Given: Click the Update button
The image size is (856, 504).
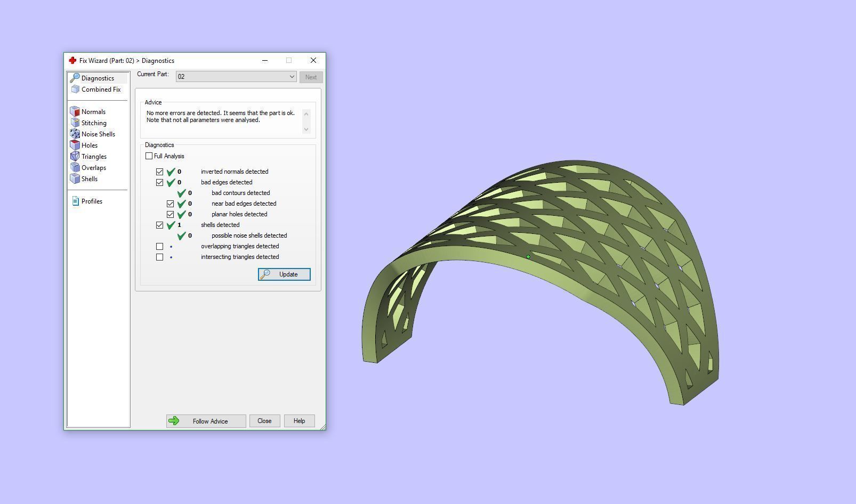Looking at the screenshot, I should [x=284, y=274].
